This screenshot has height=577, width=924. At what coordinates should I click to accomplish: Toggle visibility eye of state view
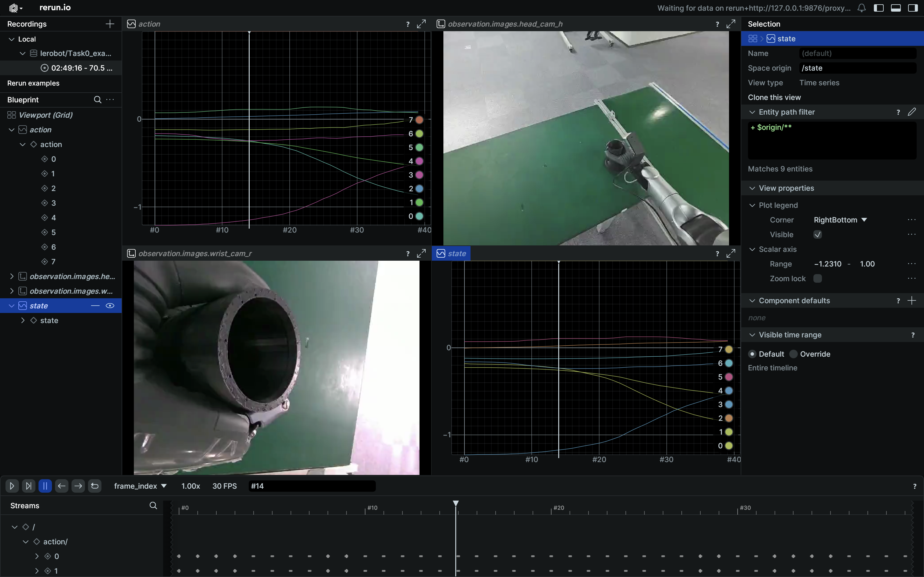(x=110, y=306)
